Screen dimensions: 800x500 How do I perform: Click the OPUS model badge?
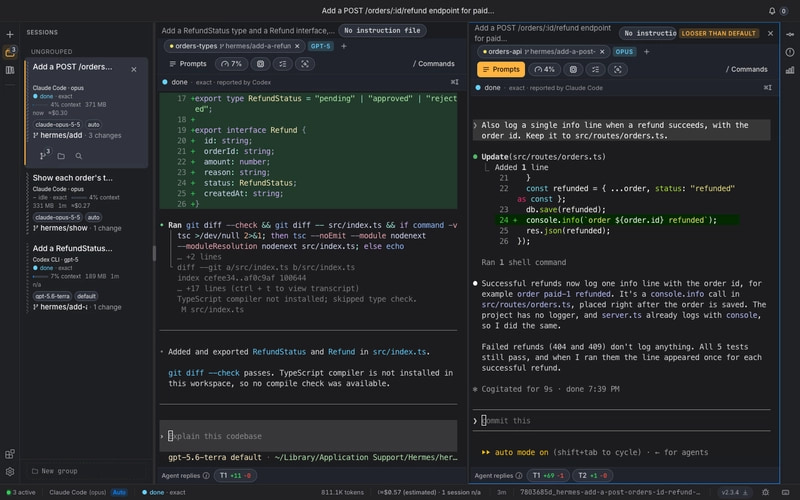624,52
